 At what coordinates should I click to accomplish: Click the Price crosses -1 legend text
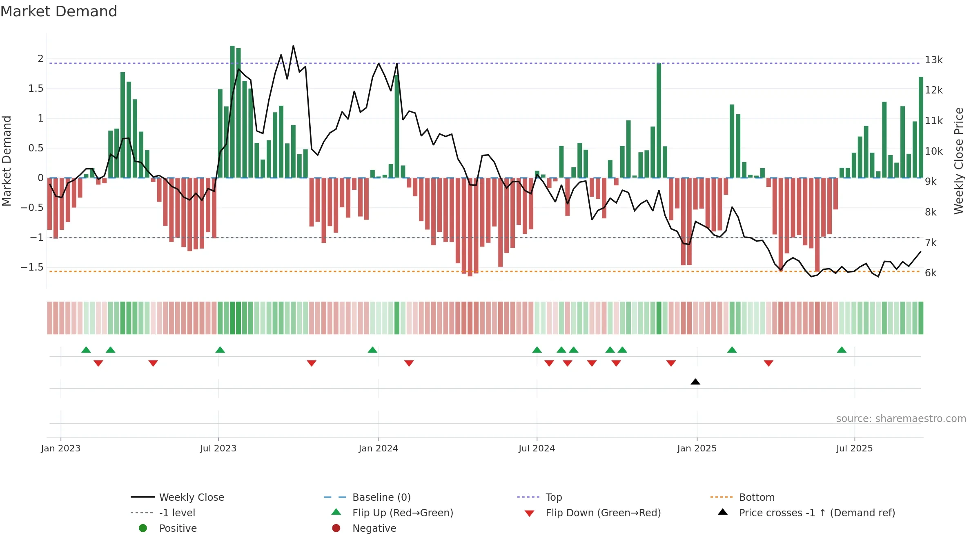(x=817, y=513)
